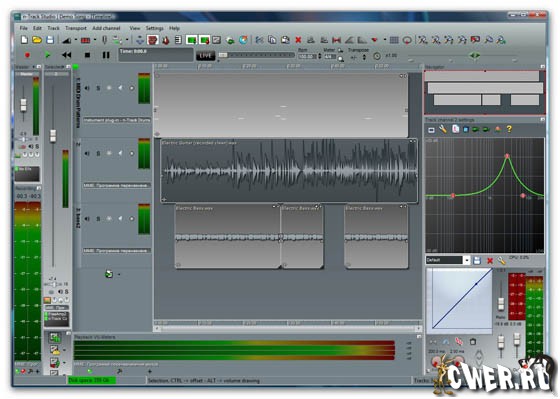Open dropdown arrow next to add-track icon

pyautogui.click(x=119, y=274)
